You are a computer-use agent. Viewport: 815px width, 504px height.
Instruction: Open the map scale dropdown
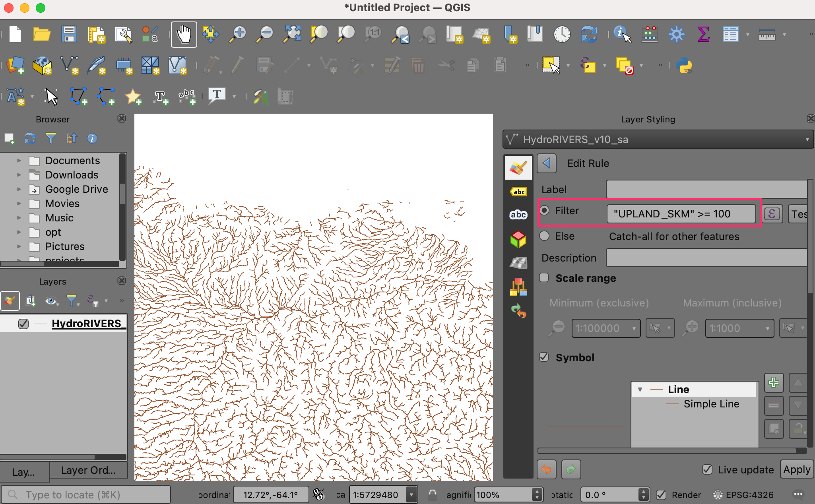(411, 495)
